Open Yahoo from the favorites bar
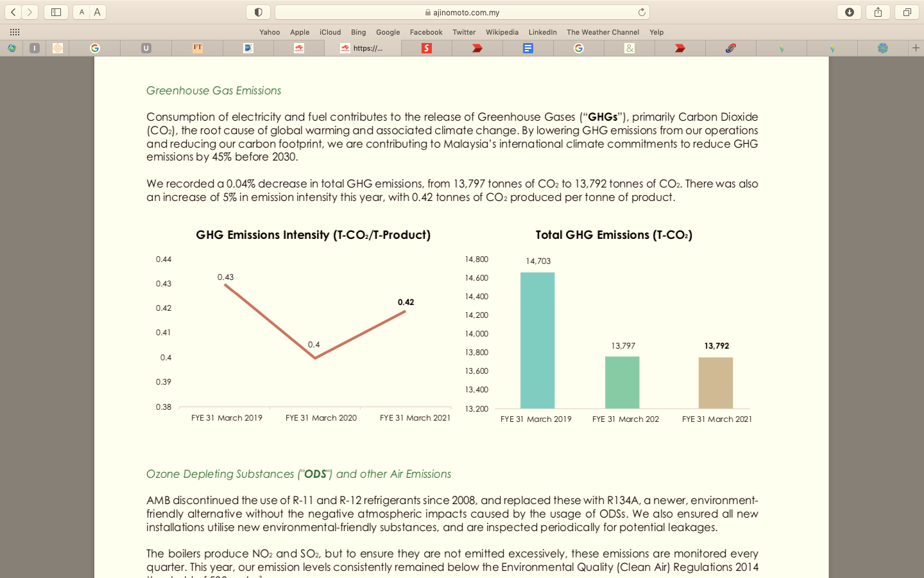Screen dimensions: 924x578 click(269, 32)
